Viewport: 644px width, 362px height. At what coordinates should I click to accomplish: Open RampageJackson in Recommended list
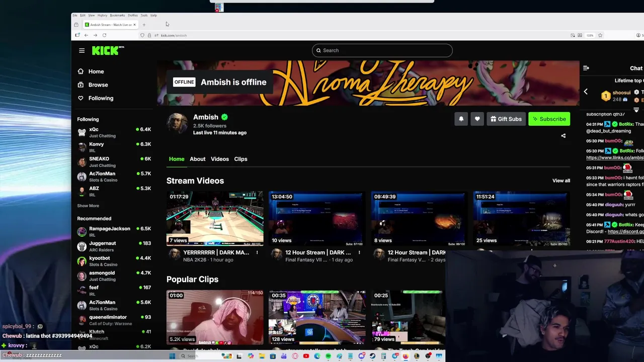click(x=114, y=231)
